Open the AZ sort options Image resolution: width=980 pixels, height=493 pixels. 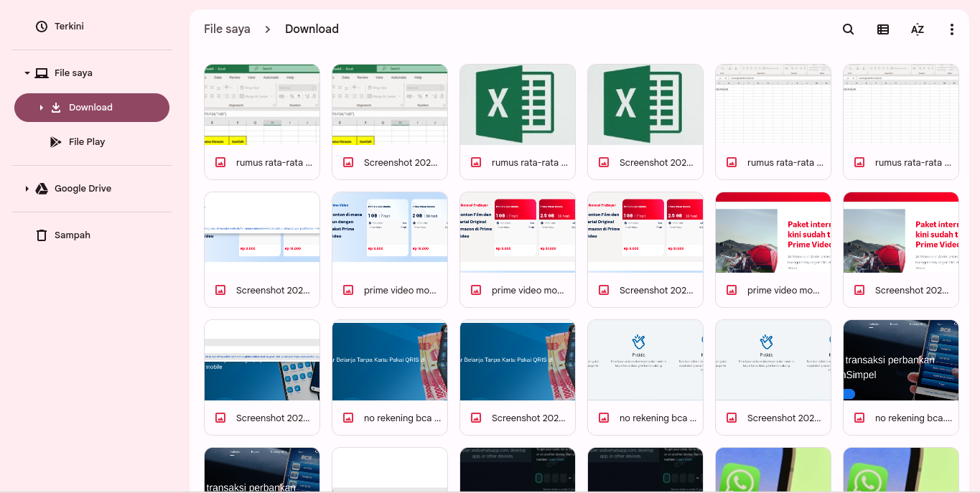tap(918, 29)
